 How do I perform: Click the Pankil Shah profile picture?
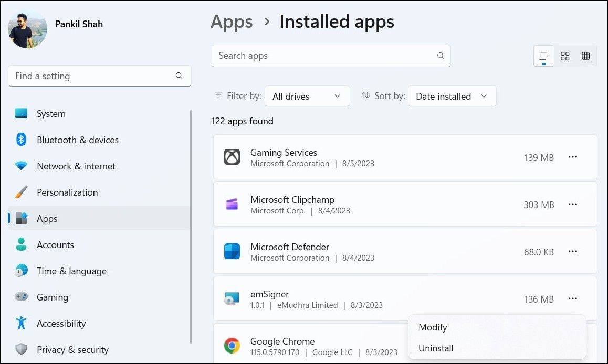tap(27, 29)
